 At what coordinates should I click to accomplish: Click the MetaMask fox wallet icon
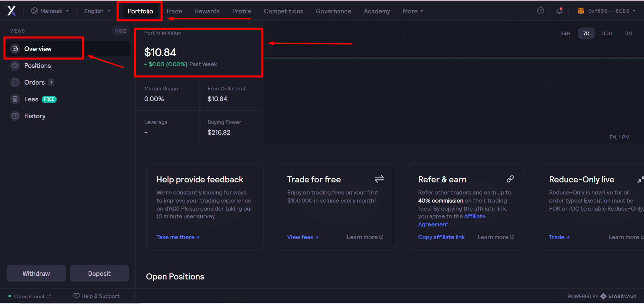click(581, 11)
